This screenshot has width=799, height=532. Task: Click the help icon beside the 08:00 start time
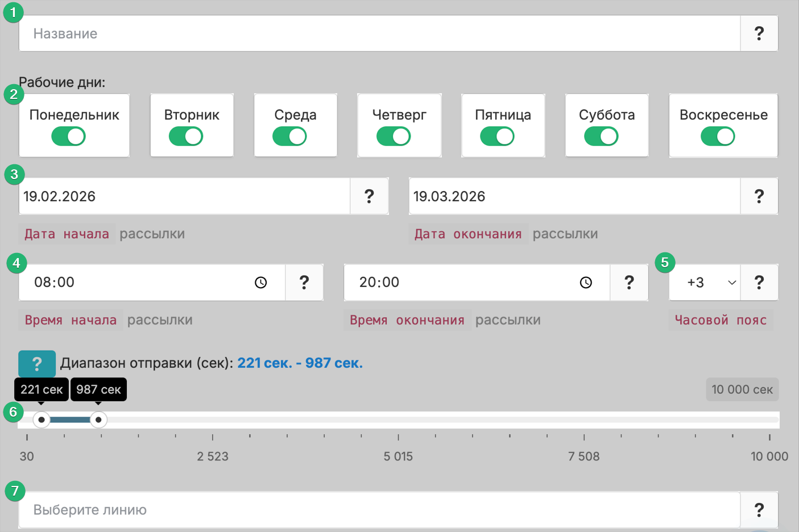point(304,282)
